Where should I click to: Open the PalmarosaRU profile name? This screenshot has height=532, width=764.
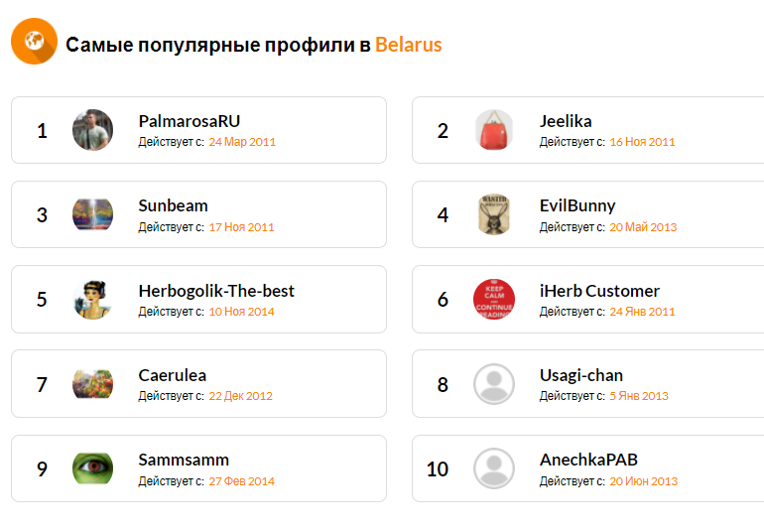[190, 121]
